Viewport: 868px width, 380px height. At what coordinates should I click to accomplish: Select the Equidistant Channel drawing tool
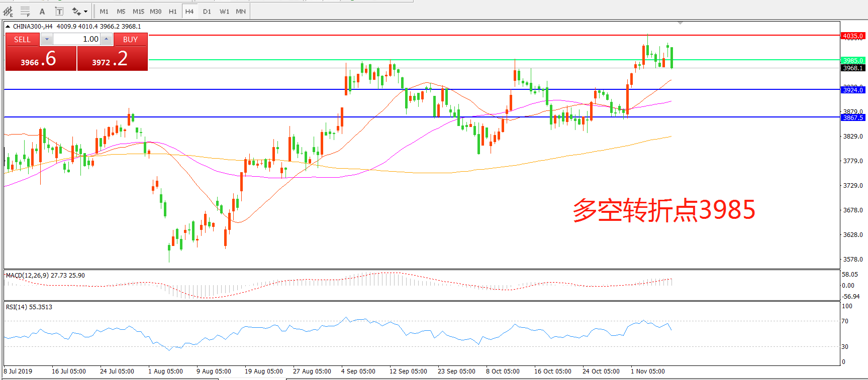click(x=8, y=11)
